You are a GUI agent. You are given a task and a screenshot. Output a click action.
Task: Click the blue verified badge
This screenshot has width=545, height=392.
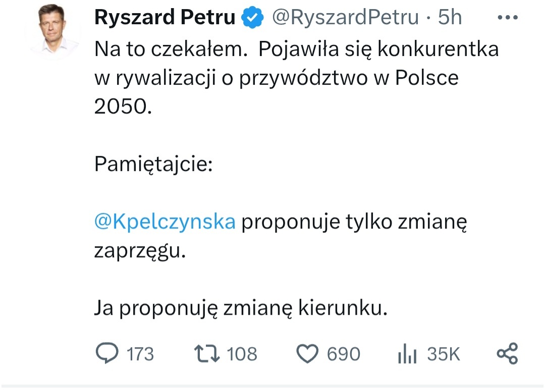tap(253, 19)
